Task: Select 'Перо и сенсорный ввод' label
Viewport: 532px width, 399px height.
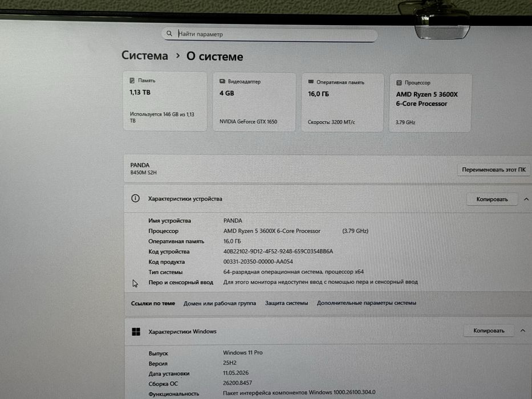Action: coord(181,282)
